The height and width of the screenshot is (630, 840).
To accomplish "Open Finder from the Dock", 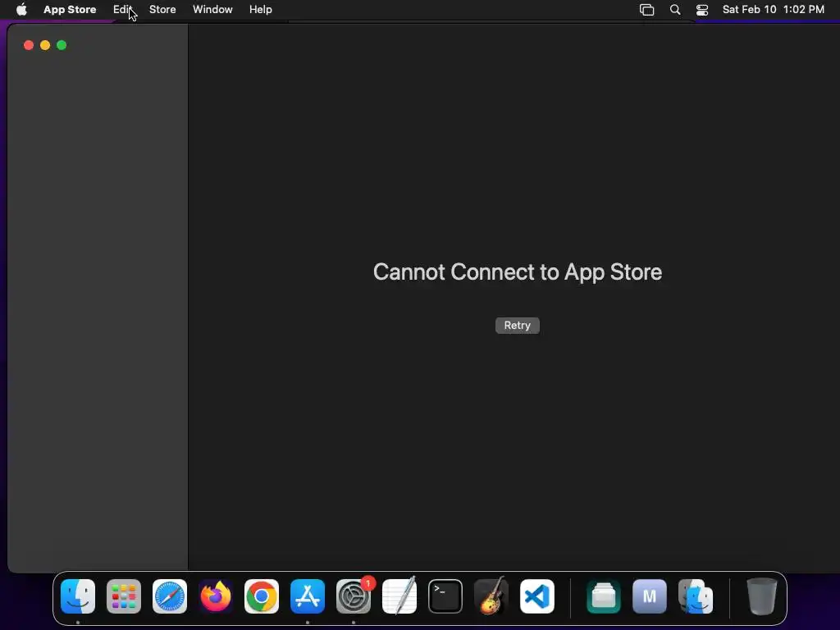I will coord(78,596).
